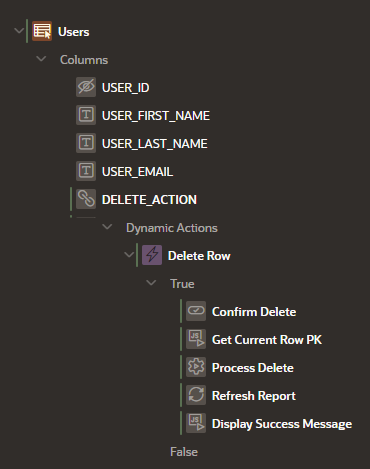Click the text field icon beside USER_FIRST_NAME

click(86, 115)
